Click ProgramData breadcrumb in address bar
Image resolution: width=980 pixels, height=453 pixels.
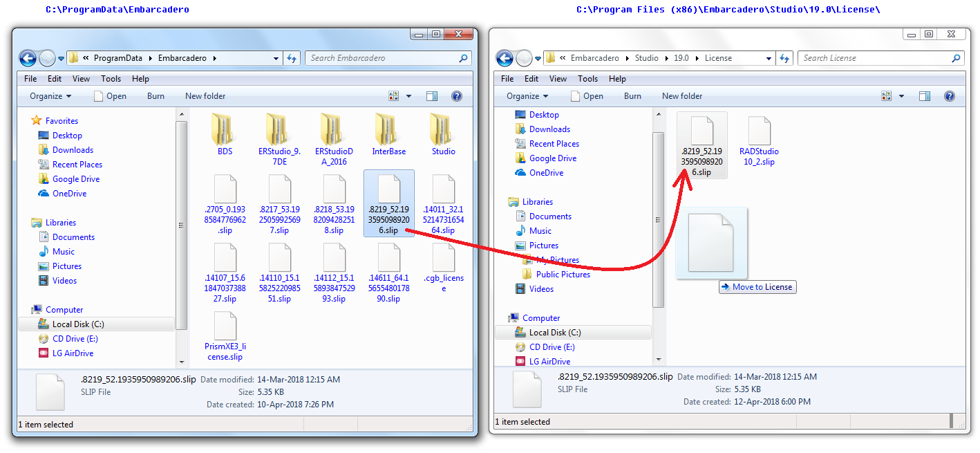click(x=117, y=58)
